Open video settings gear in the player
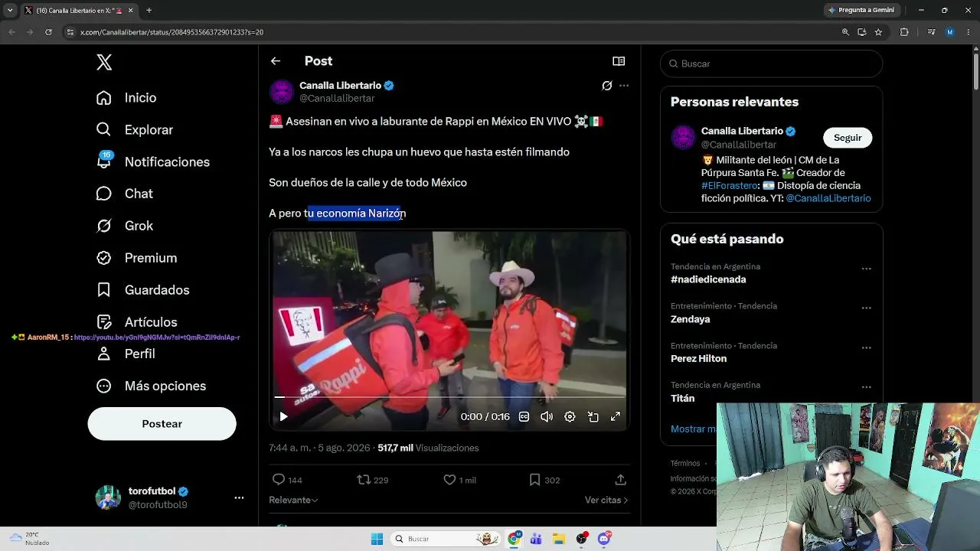This screenshot has width=980, height=551. tap(570, 416)
